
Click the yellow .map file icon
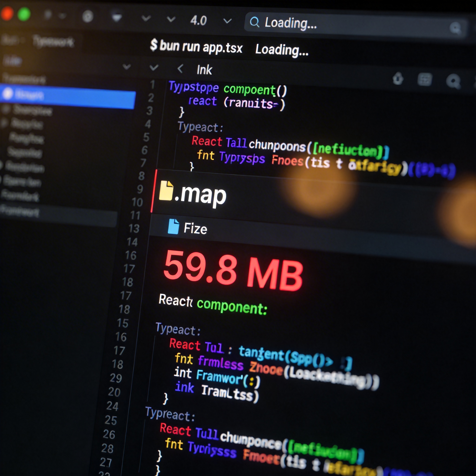point(166,191)
